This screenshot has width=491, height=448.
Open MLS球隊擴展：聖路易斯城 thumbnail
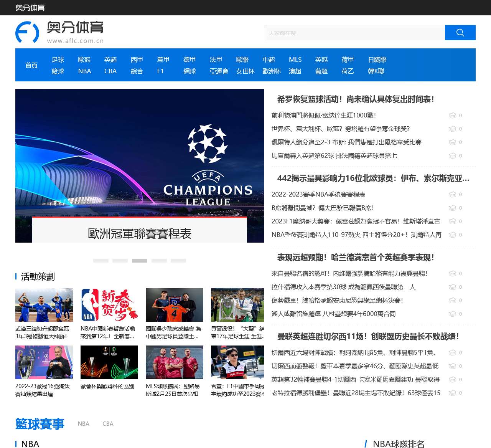coord(175,362)
